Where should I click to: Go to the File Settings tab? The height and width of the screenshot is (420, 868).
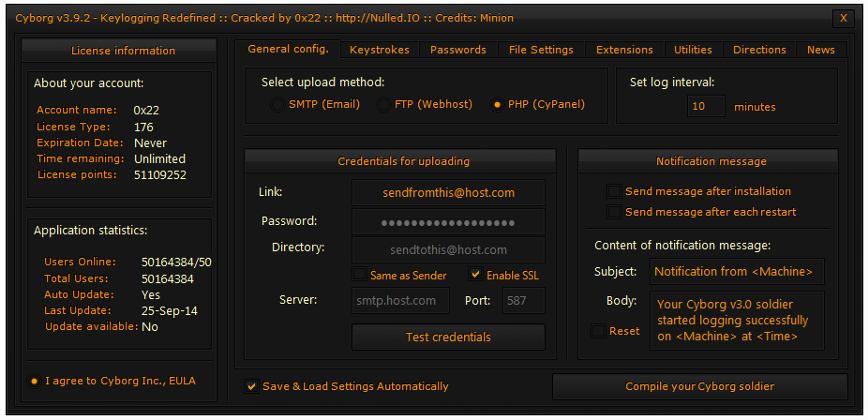click(x=541, y=50)
